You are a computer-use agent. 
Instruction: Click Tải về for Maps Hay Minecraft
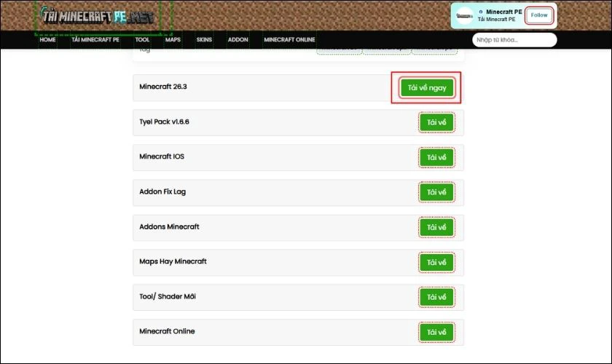[436, 263]
